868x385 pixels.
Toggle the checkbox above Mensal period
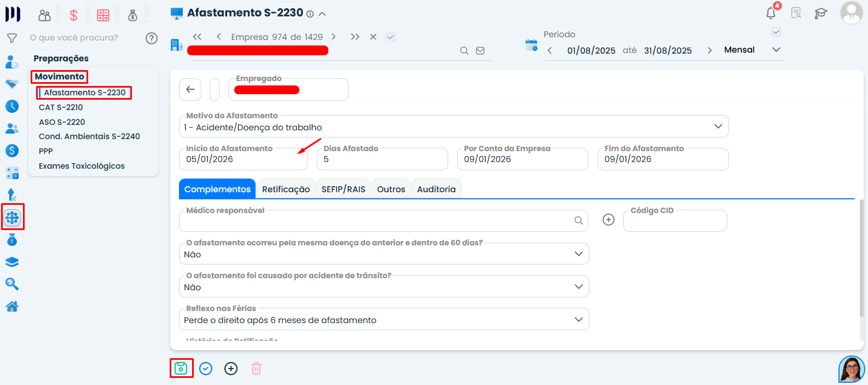click(776, 32)
